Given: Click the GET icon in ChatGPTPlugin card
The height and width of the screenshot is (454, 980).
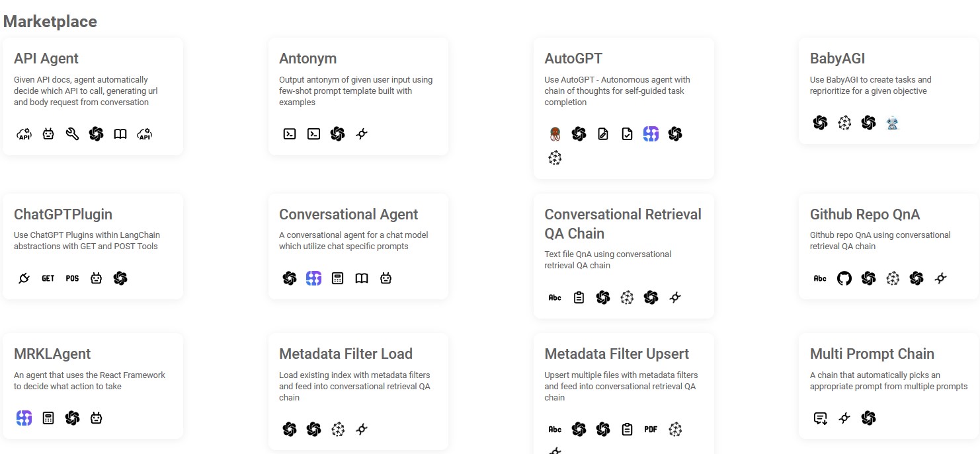Looking at the screenshot, I should pyautogui.click(x=48, y=278).
